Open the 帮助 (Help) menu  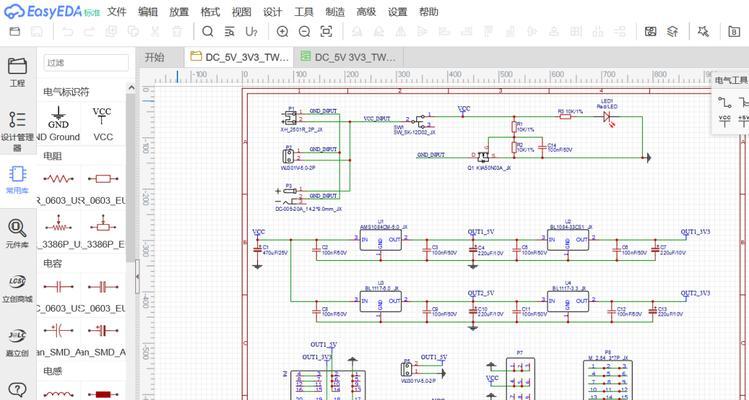pos(428,11)
